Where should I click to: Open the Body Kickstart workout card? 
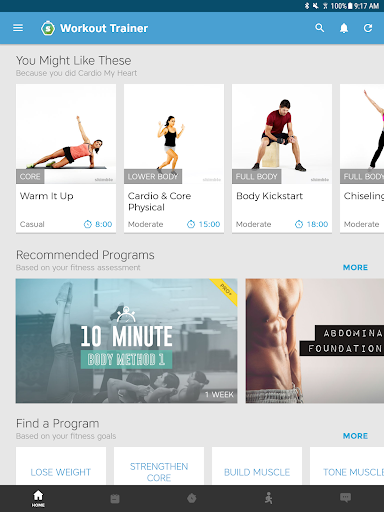click(282, 158)
